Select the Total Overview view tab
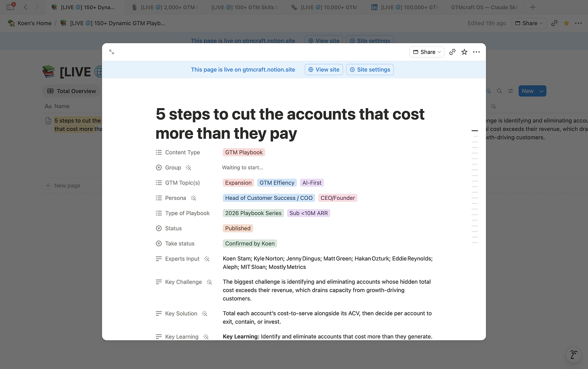Screen dimensions: 588x369 pos(72,91)
